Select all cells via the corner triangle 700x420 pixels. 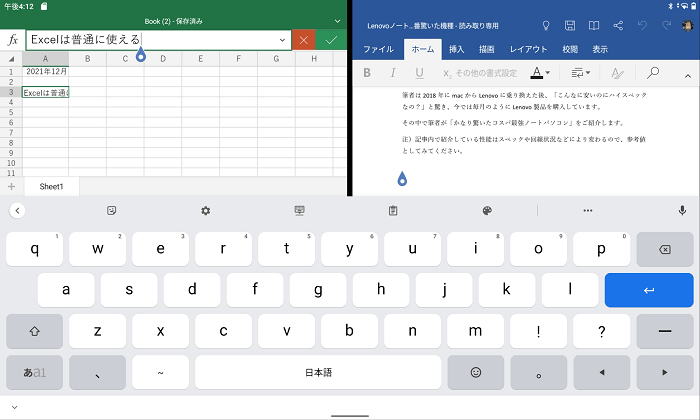(11, 58)
